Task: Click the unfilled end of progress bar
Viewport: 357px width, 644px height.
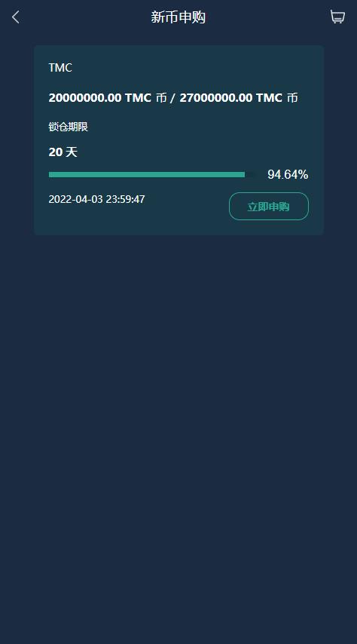Action: pyautogui.click(x=249, y=174)
